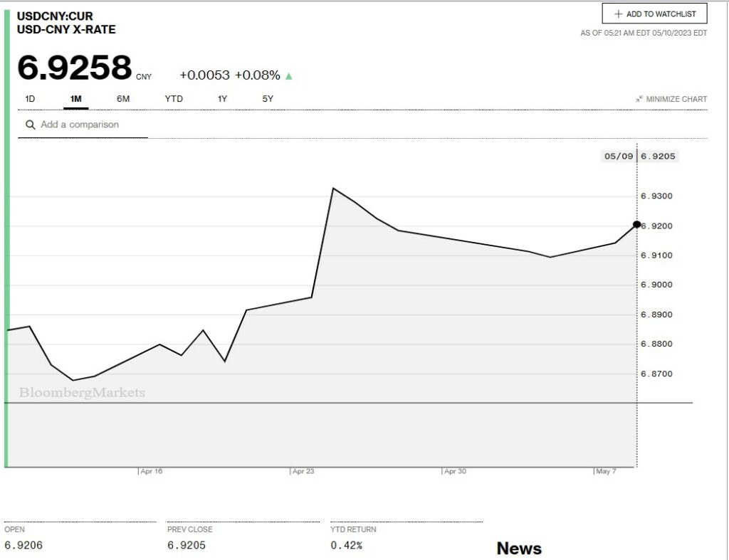Click the Apr 16 date axis label

(151, 471)
